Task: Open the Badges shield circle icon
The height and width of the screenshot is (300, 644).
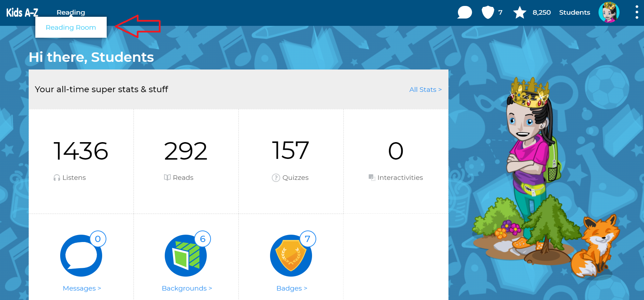Action: click(x=291, y=256)
